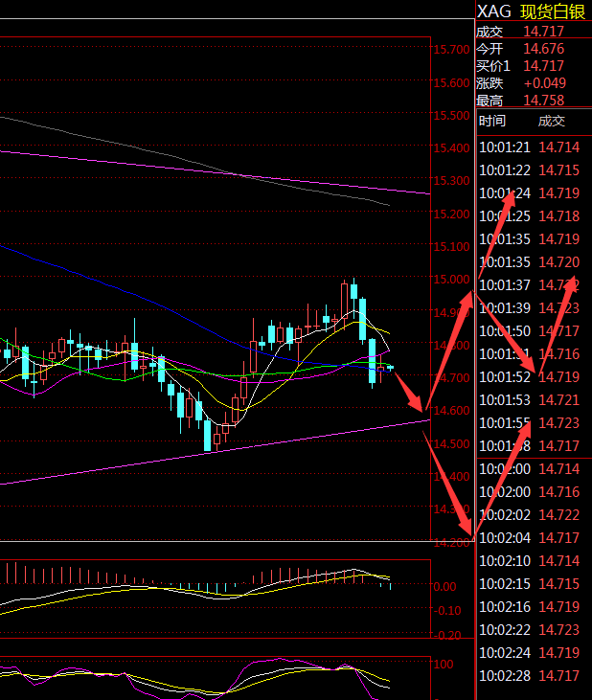Click the 15.100 price axis label
This screenshot has height=700, width=592.
pyautogui.click(x=451, y=247)
